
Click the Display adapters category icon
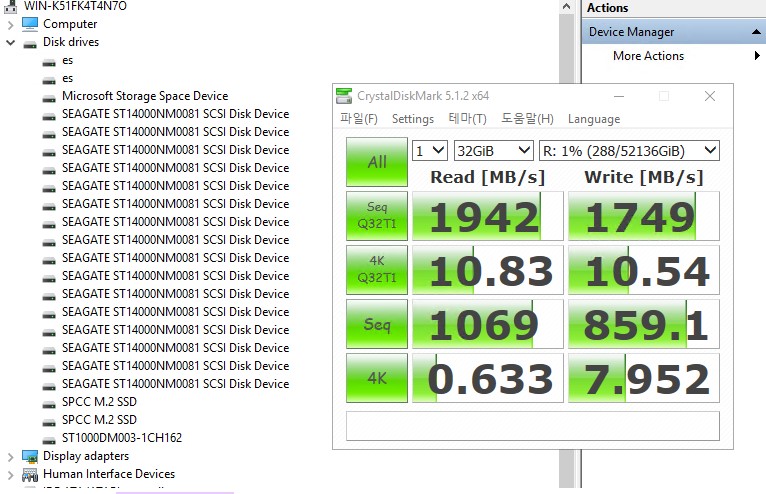click(x=30, y=456)
